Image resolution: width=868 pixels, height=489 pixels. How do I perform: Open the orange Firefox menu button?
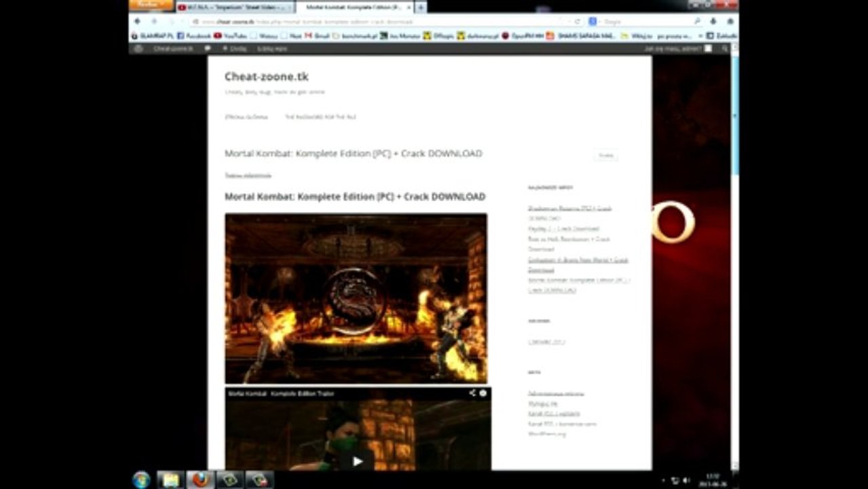(x=150, y=5)
